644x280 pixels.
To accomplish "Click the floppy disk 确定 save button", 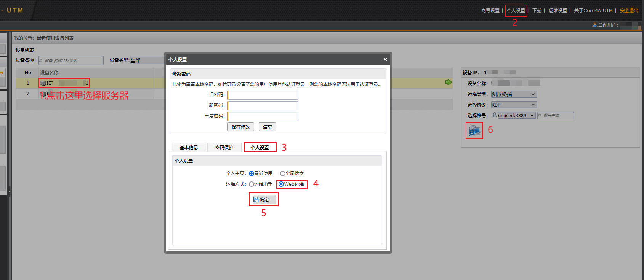I will click(264, 199).
